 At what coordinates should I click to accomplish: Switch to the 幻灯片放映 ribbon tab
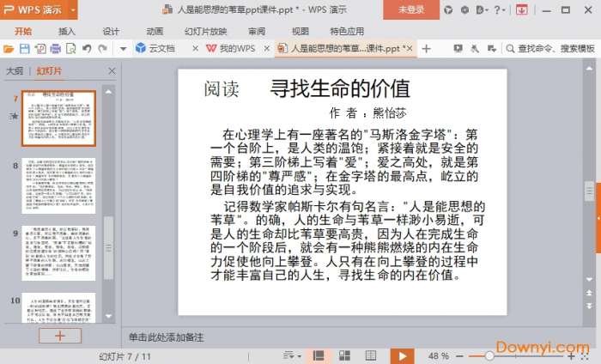point(206,32)
